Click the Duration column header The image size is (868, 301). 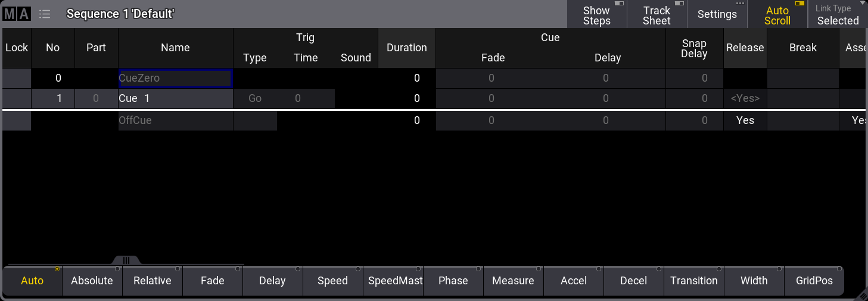coord(406,48)
